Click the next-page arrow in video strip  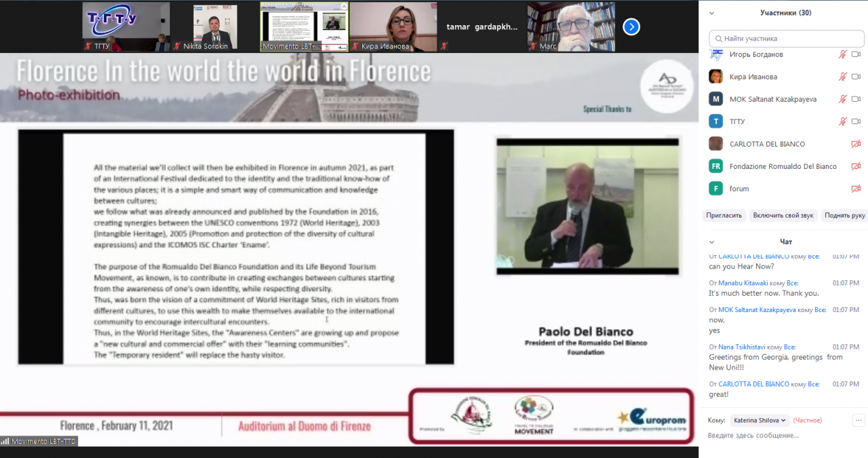631,26
